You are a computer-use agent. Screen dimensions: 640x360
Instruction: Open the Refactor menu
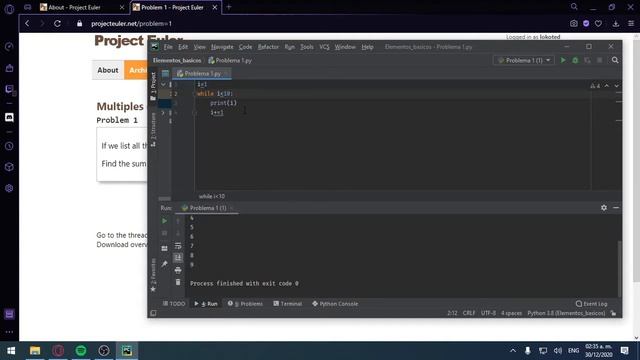268,47
